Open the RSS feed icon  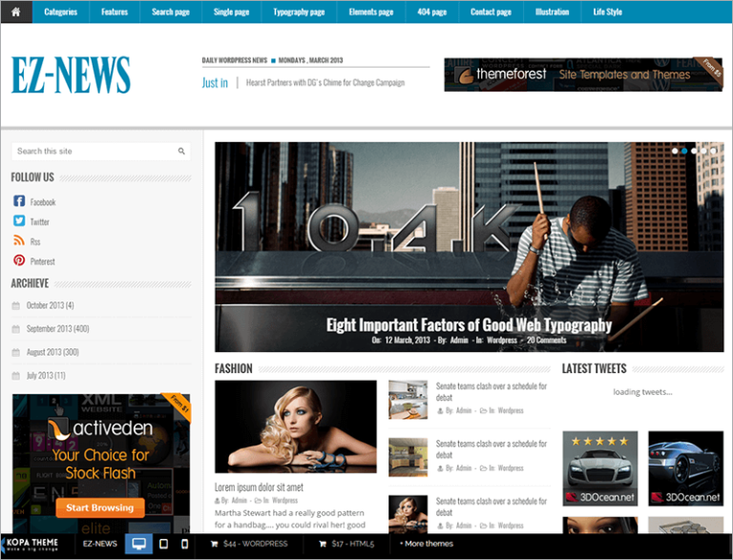click(19, 240)
